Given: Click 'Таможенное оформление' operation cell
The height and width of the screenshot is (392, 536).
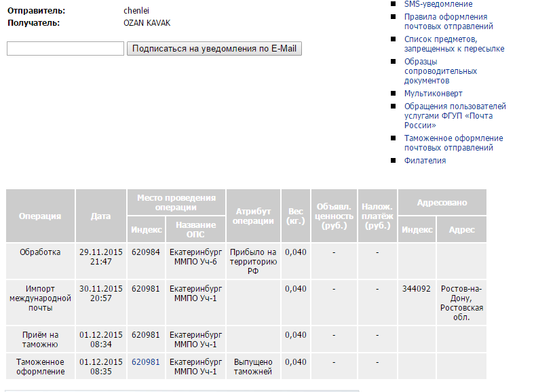Looking at the screenshot, I should 40,367.
